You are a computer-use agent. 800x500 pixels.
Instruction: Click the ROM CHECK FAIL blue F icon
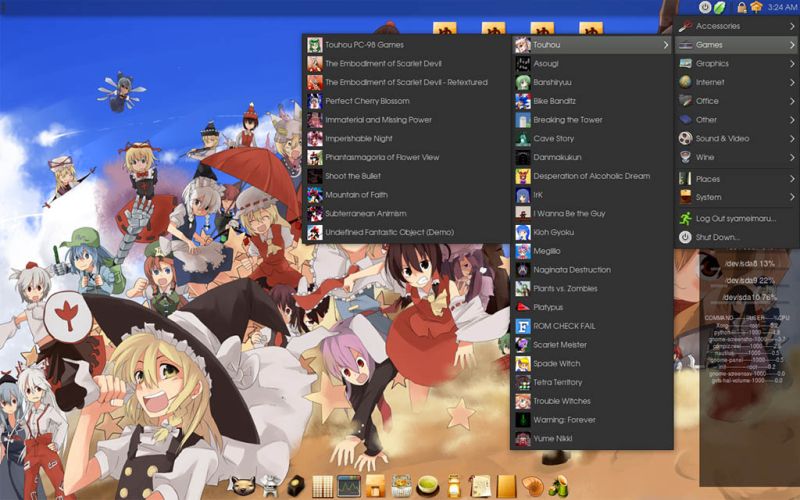(523, 326)
